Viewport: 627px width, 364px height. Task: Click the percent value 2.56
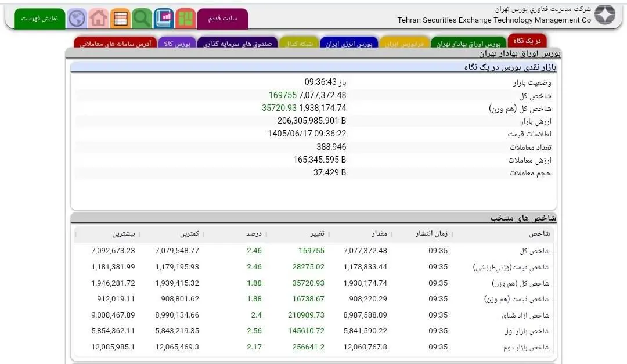(x=254, y=331)
